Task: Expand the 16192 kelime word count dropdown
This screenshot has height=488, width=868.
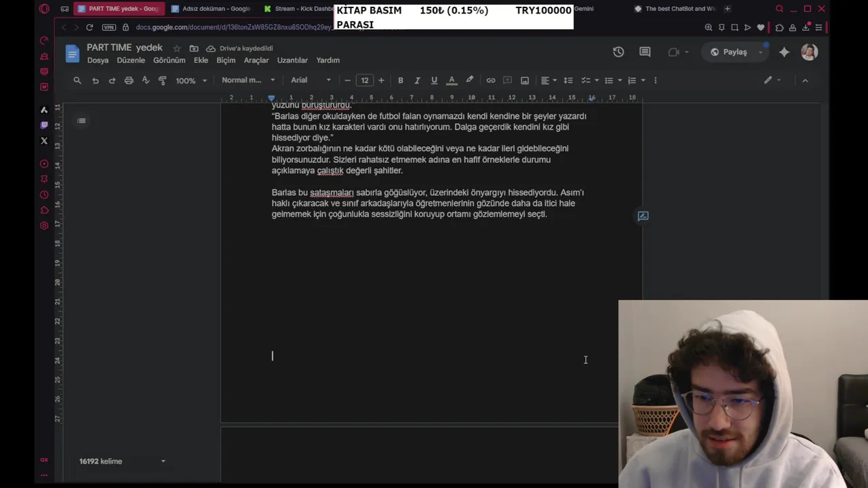Action: pos(122,461)
